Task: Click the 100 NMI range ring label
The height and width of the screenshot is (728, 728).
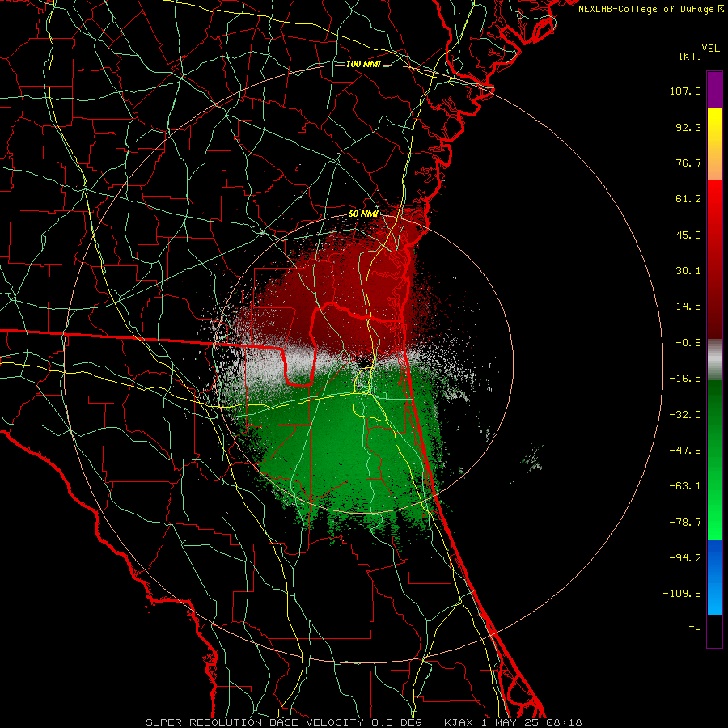Action: (x=363, y=64)
